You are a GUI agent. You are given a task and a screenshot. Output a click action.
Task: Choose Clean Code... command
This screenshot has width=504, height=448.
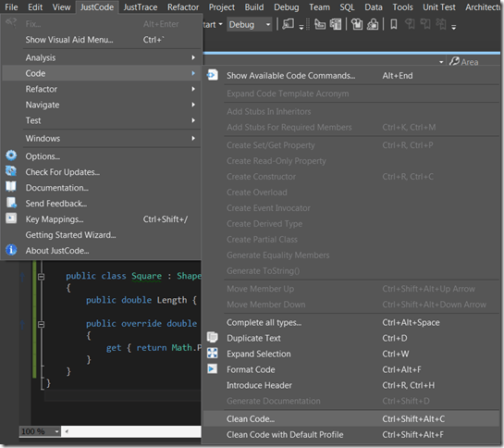pos(351,419)
